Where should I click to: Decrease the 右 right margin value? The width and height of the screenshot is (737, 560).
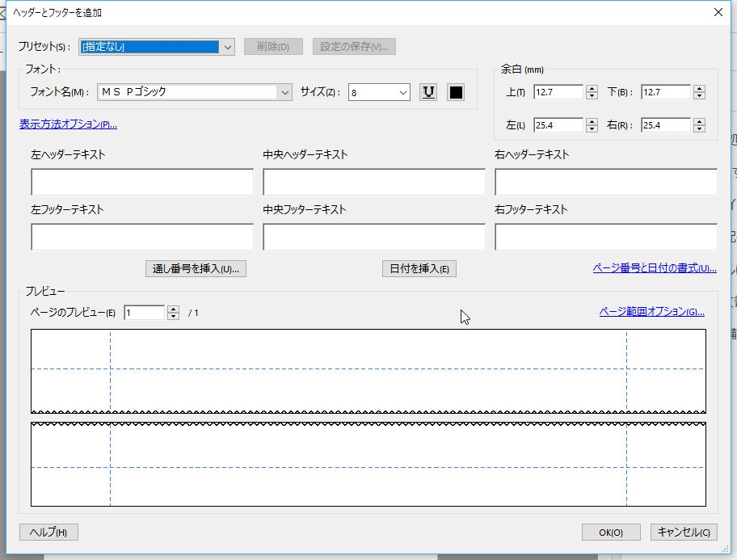tap(699, 128)
